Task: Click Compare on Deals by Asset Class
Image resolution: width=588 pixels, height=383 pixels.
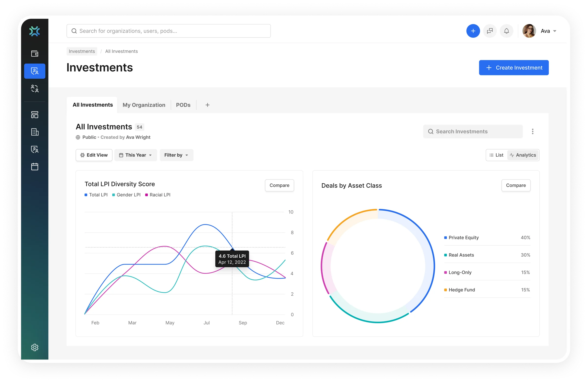Action: [x=516, y=185]
